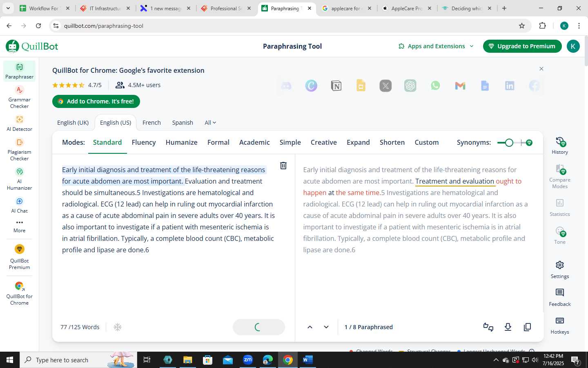Open a new browser tab
This screenshot has height=368, width=588.
504,8
